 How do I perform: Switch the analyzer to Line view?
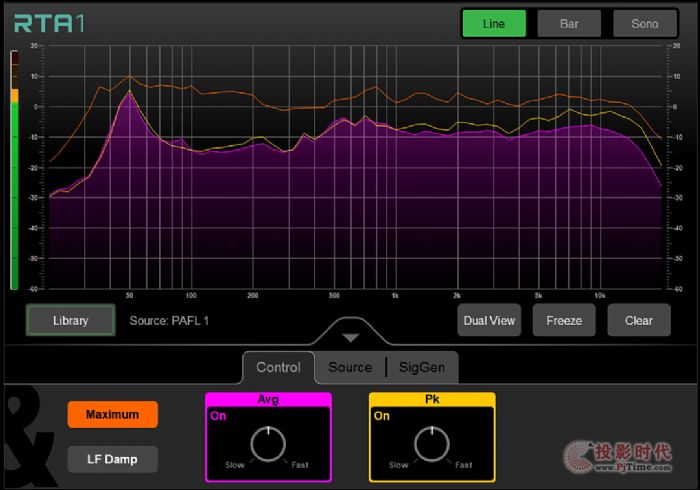[494, 23]
